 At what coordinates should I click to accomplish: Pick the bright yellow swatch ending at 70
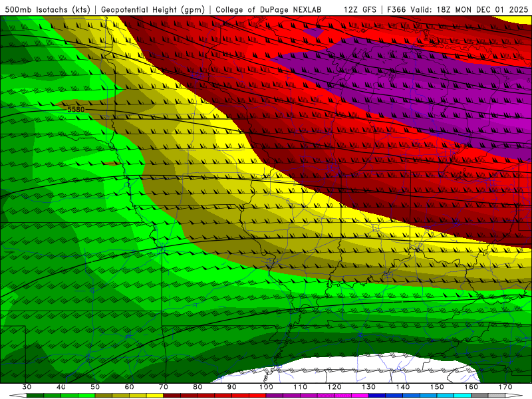pyautogui.click(x=155, y=396)
